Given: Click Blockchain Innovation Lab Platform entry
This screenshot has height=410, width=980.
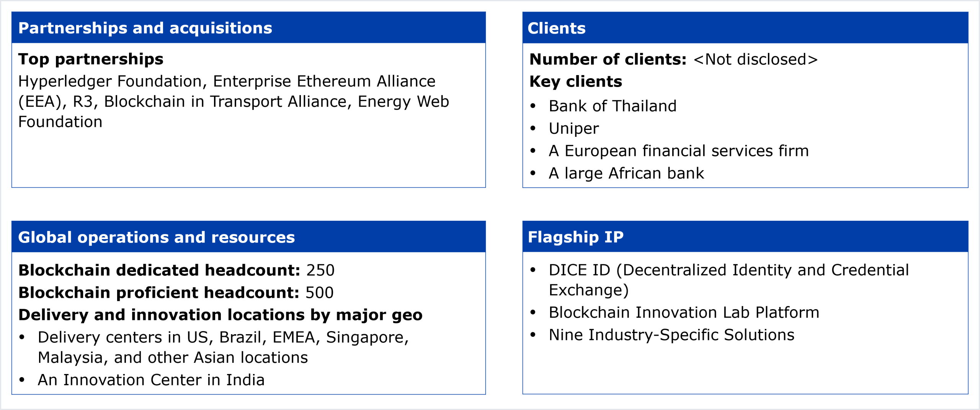Looking at the screenshot, I should tap(684, 313).
